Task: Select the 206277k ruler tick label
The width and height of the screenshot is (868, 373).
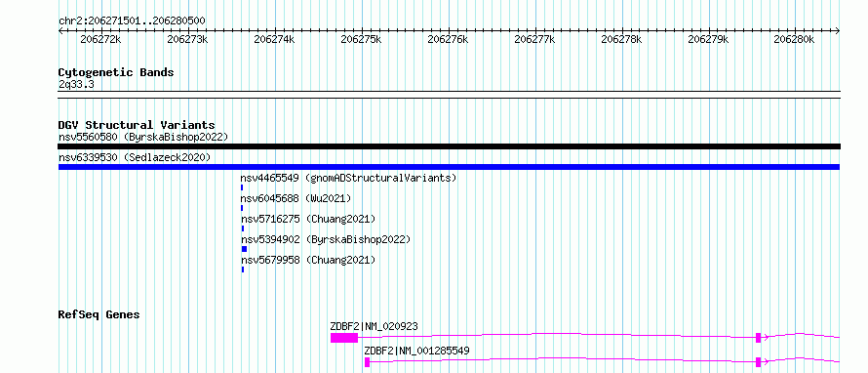Action: 534,39
